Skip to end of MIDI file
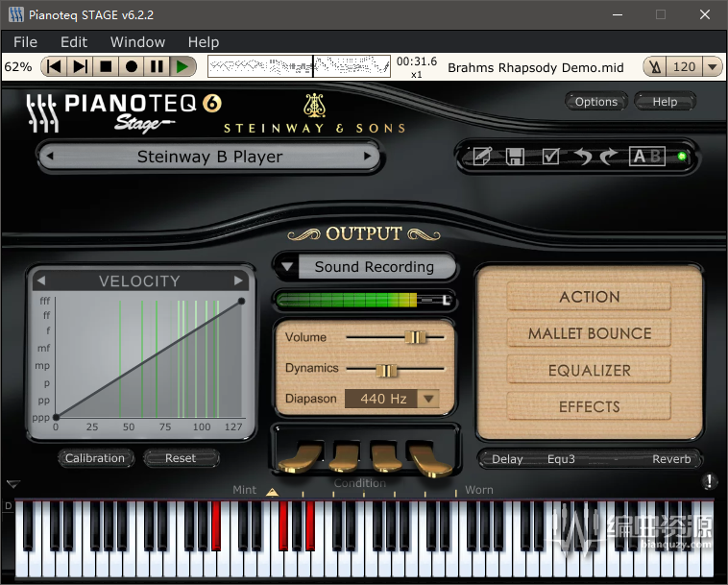 click(80, 67)
